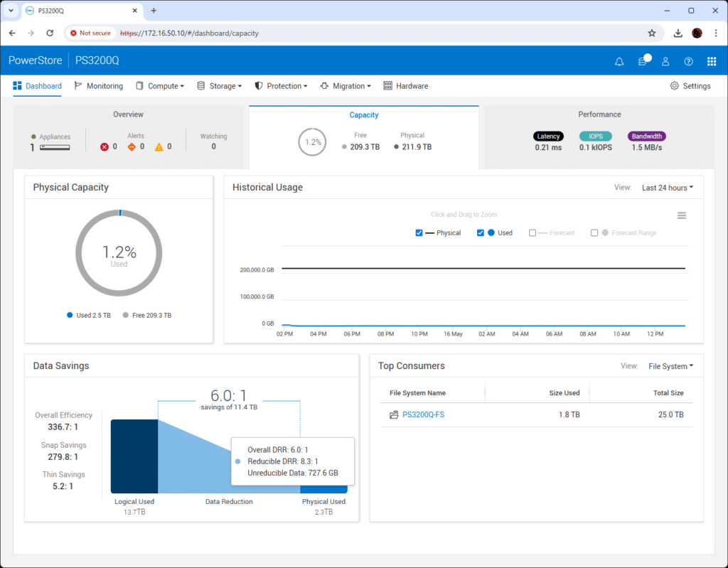Open the help question mark icon
Image resolution: width=728 pixels, height=568 pixels.
(688, 61)
